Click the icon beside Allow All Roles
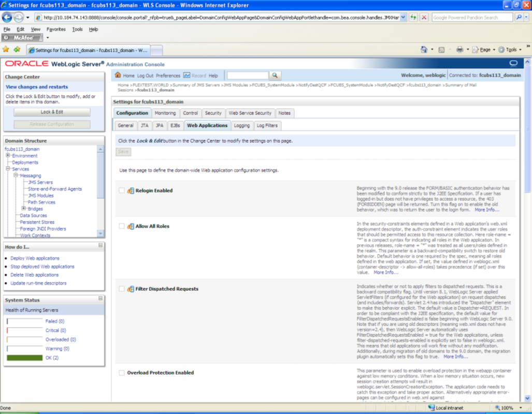 pyautogui.click(x=131, y=226)
